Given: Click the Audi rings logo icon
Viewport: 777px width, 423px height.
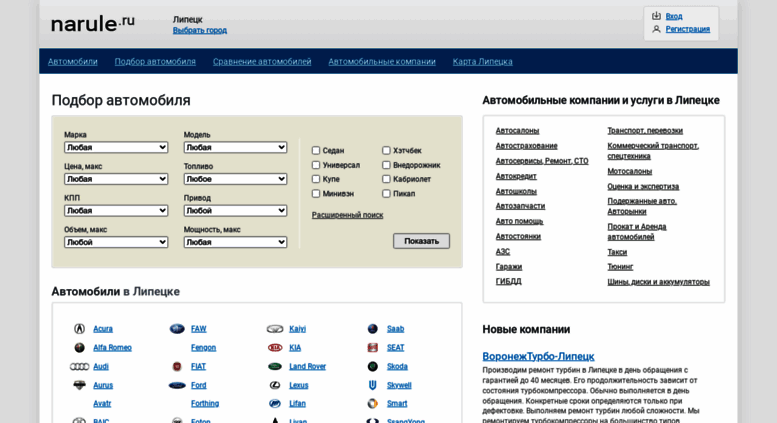Looking at the screenshot, I should (x=79, y=367).
